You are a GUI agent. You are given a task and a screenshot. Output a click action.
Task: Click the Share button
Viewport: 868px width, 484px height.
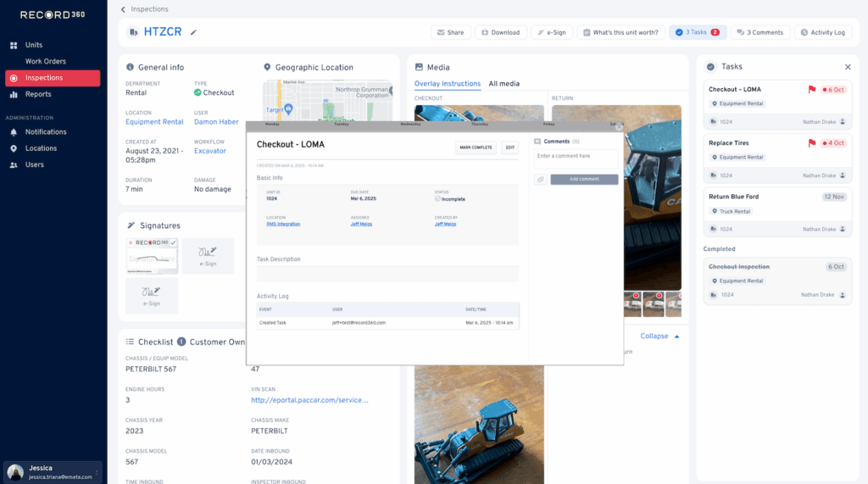pos(451,33)
